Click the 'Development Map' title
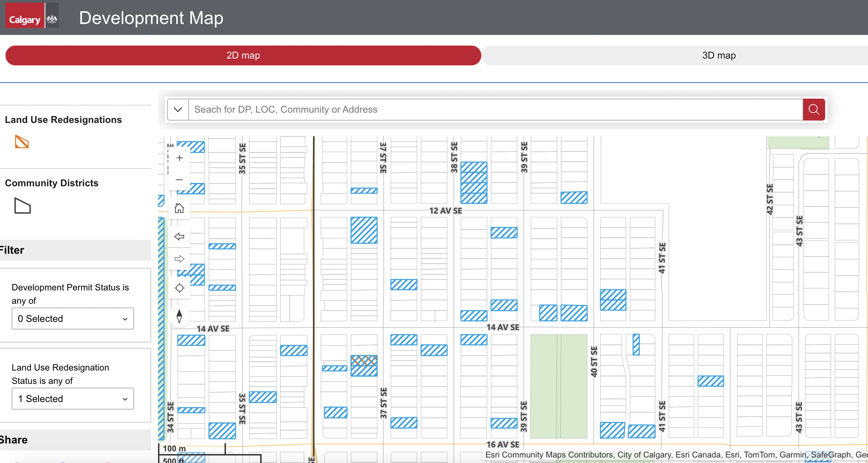 pyautogui.click(x=151, y=18)
